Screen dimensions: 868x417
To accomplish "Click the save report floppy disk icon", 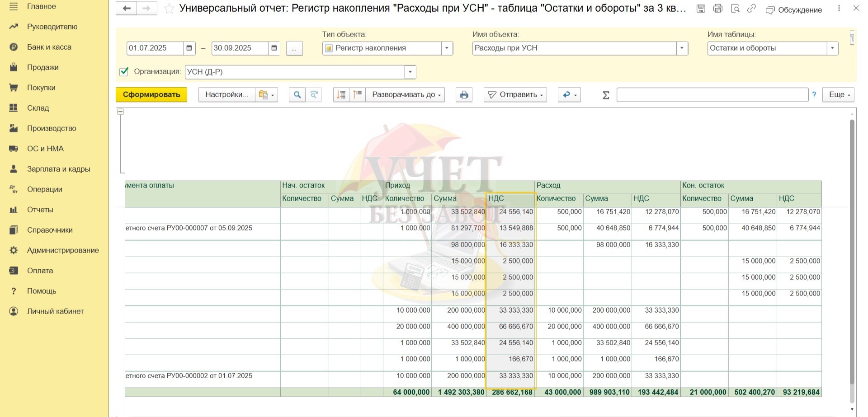I will (701, 9).
